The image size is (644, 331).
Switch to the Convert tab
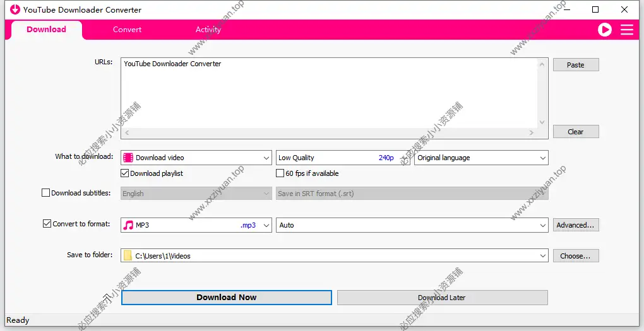click(x=128, y=30)
